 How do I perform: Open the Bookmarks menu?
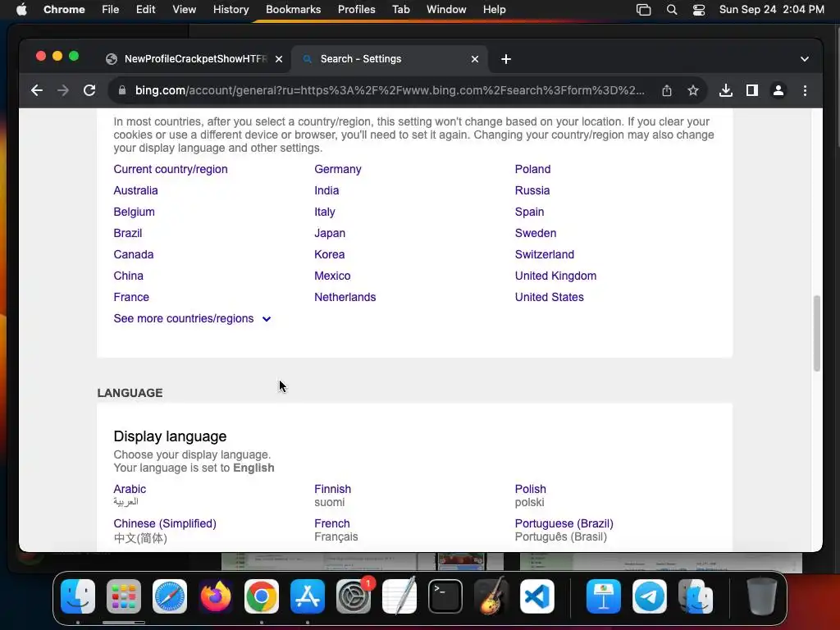(293, 10)
